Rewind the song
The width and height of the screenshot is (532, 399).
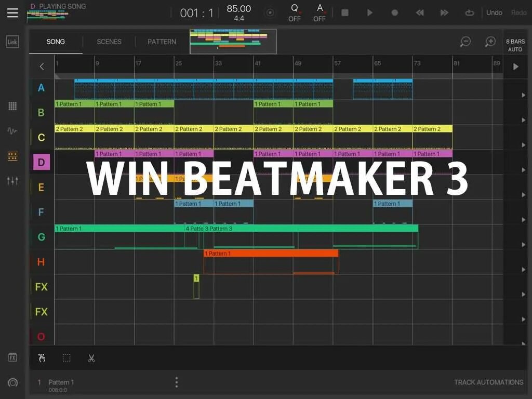click(420, 13)
